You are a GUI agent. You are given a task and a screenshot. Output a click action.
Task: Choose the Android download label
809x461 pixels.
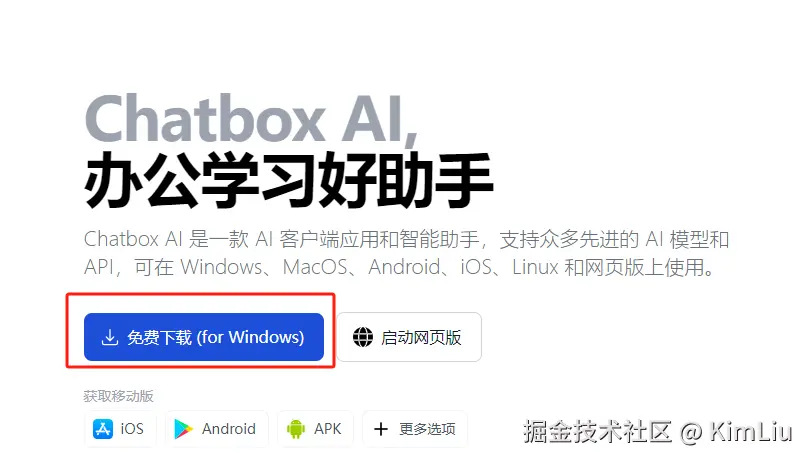click(229, 429)
